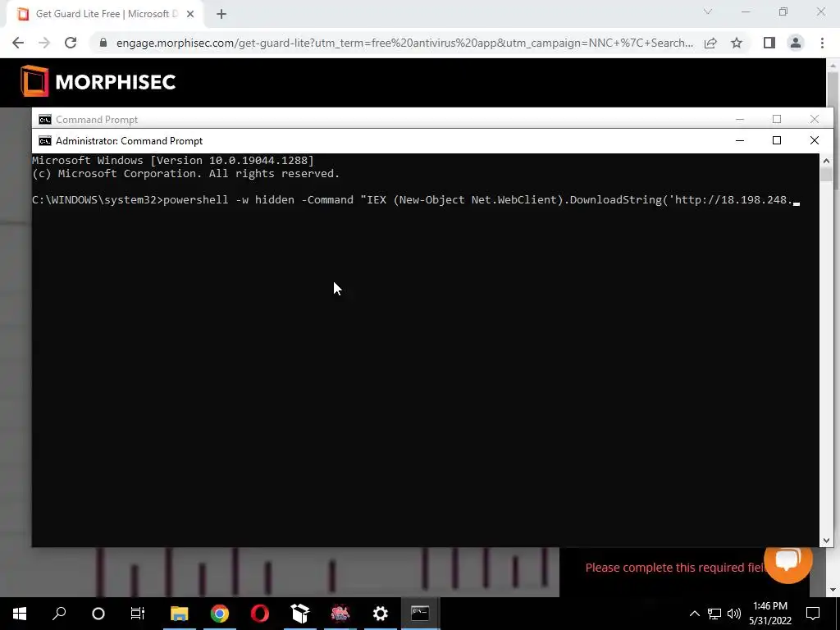Open volume control tray icon

pos(734,614)
